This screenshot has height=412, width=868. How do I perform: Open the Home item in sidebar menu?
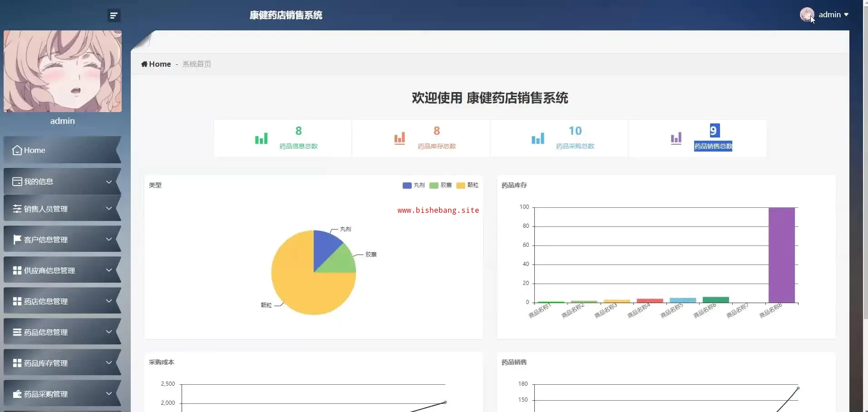pyautogui.click(x=62, y=150)
